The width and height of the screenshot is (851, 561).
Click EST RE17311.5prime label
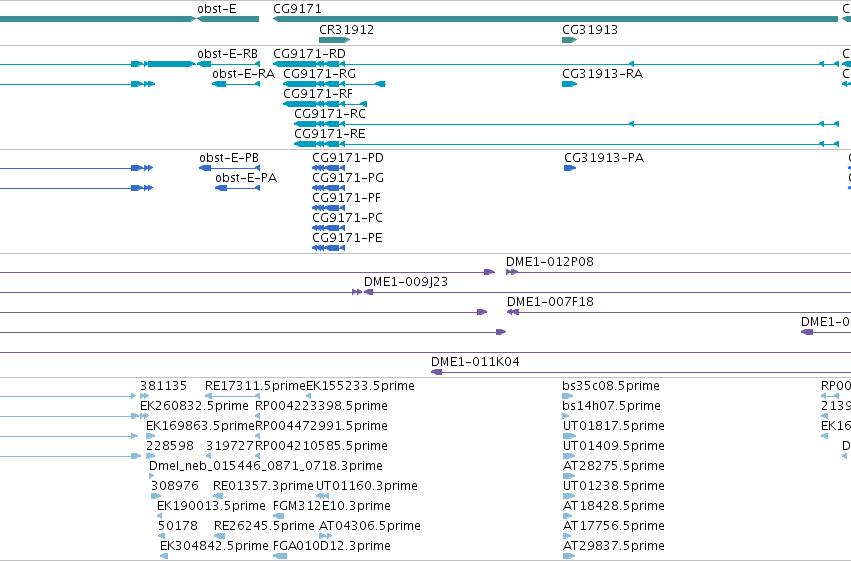point(255,386)
